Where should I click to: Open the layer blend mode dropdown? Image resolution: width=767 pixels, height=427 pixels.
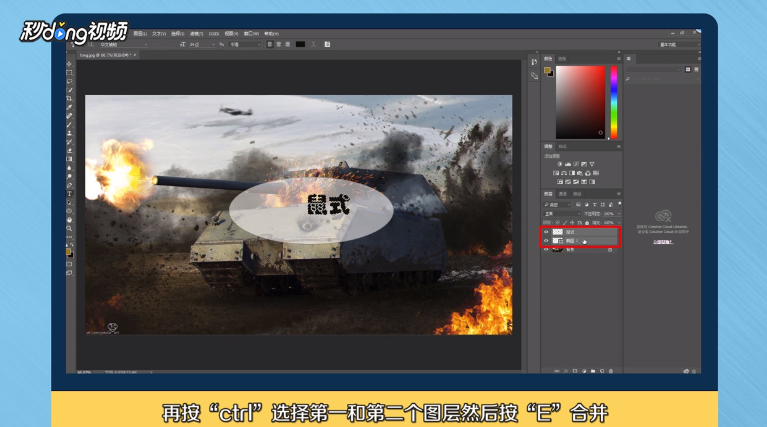(562, 214)
